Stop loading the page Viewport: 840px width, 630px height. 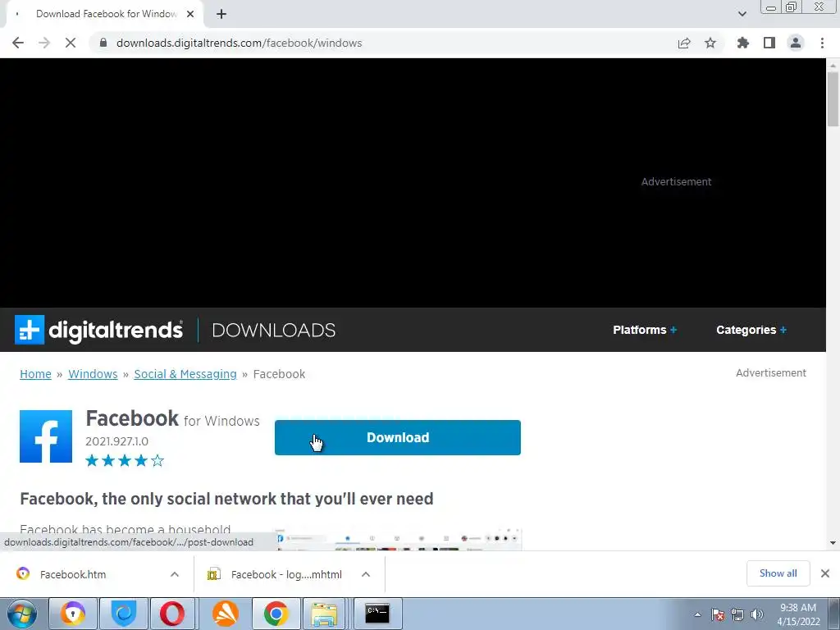pyautogui.click(x=71, y=43)
